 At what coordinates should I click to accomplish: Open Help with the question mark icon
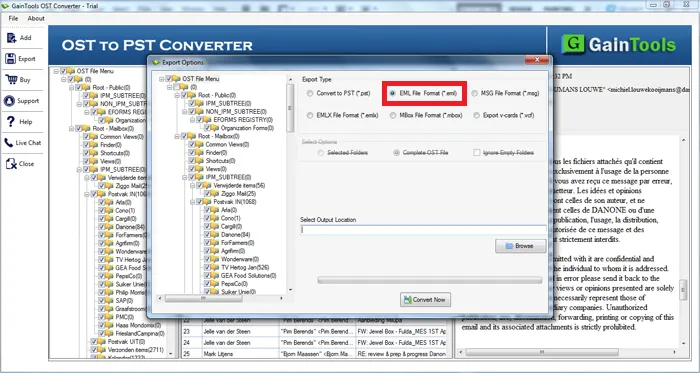point(19,122)
